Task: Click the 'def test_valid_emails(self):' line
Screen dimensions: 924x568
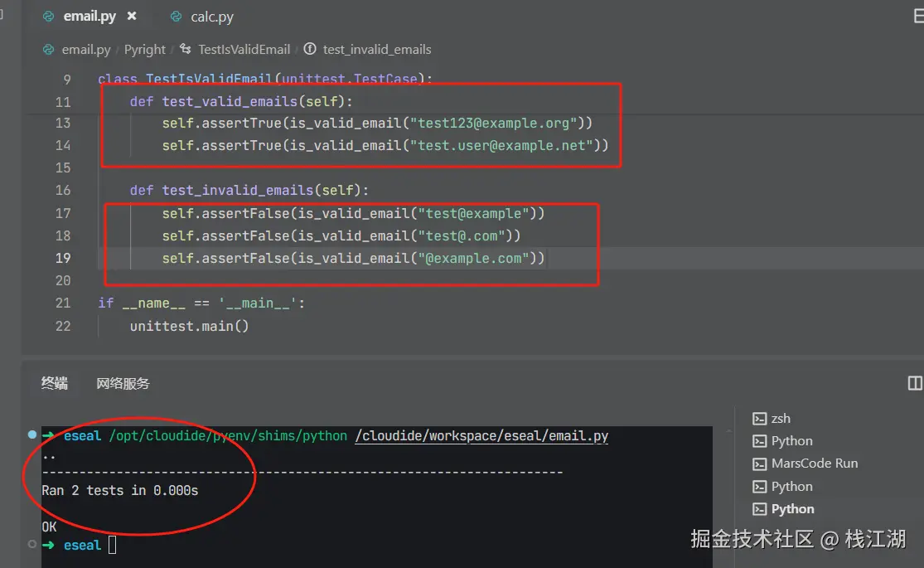Action: coord(241,102)
